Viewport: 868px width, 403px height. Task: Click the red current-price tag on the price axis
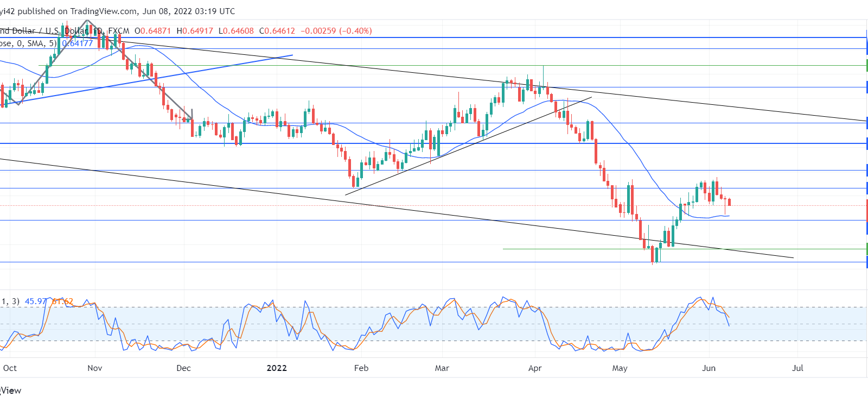866,211
